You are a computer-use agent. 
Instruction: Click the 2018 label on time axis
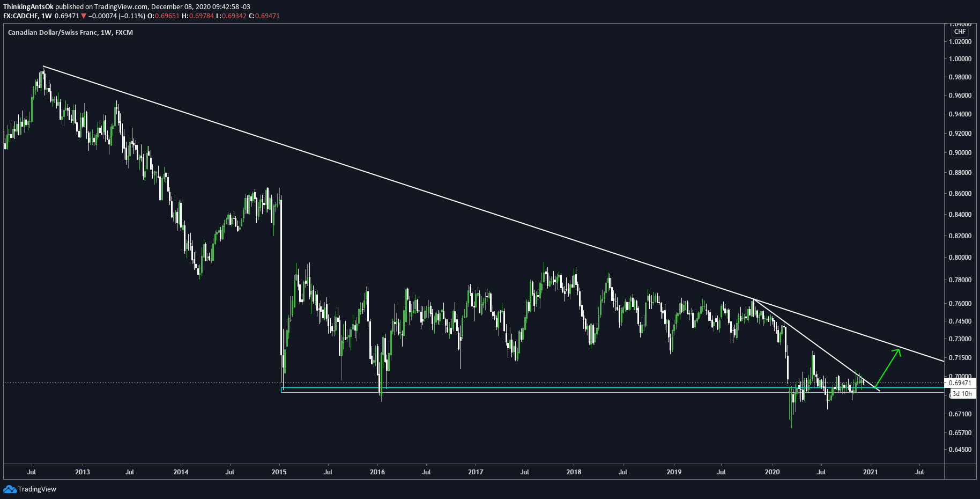click(x=574, y=472)
